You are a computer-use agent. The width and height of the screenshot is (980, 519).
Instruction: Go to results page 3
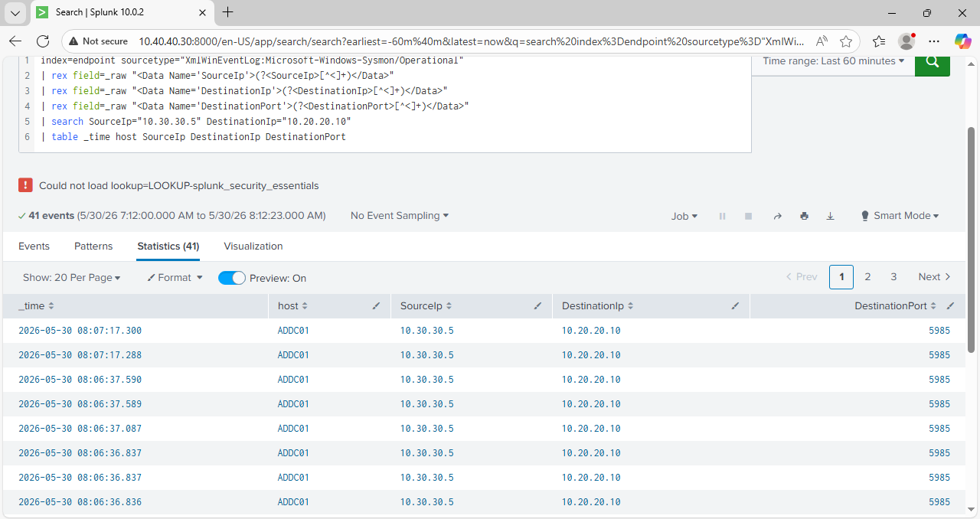[x=893, y=277]
